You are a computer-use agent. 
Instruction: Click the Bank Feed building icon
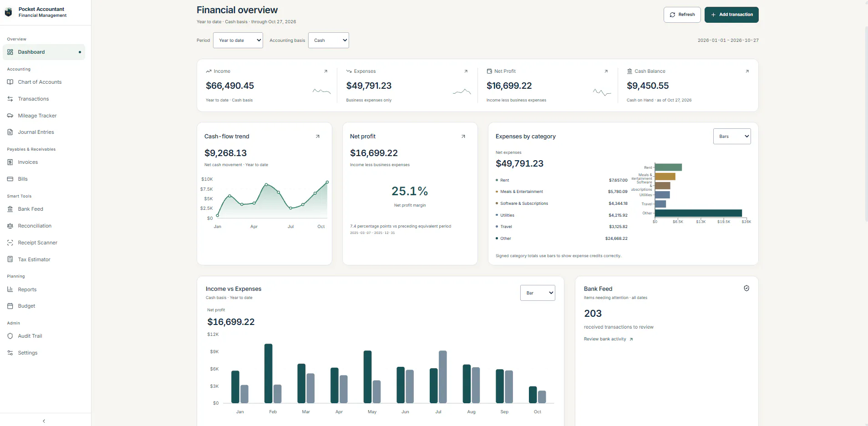point(10,209)
